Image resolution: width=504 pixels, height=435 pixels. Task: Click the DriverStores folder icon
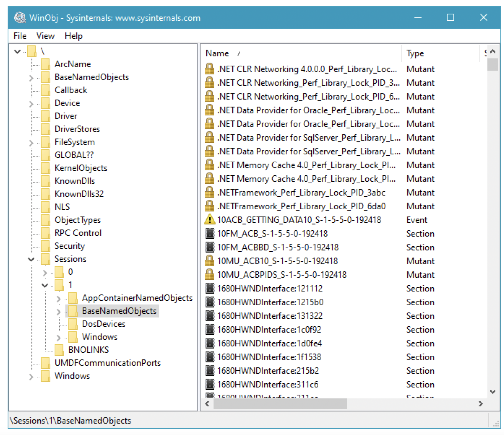click(x=46, y=129)
